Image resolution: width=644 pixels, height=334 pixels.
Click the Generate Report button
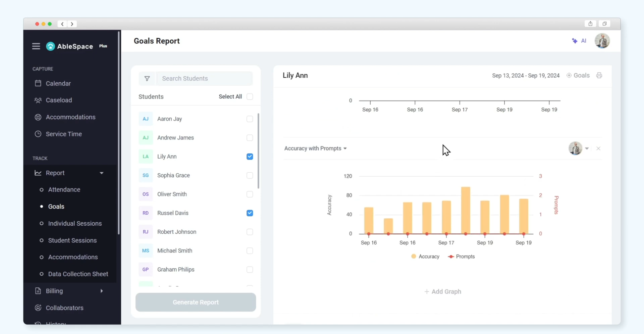pyautogui.click(x=196, y=302)
